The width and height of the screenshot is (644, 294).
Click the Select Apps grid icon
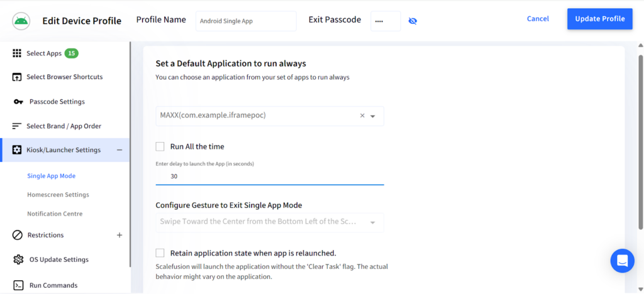[17, 53]
